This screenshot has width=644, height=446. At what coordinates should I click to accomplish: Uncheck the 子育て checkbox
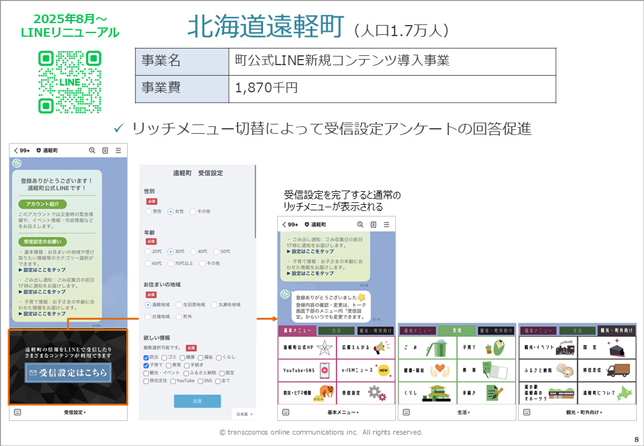point(146,365)
